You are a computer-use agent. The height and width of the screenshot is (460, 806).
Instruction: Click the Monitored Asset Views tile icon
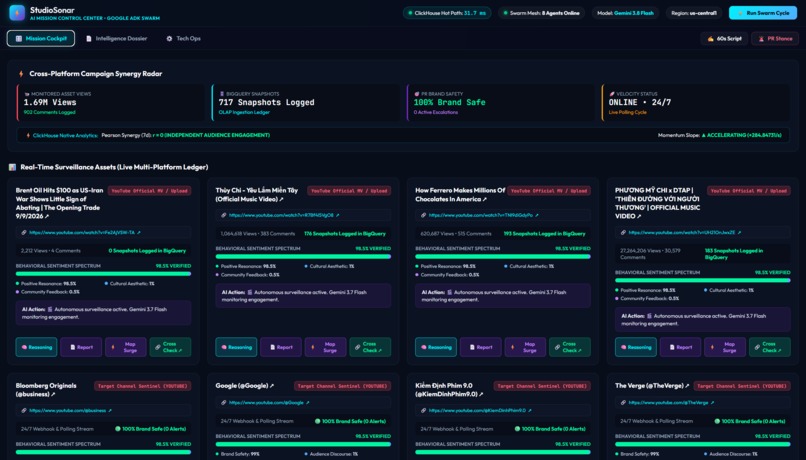click(x=27, y=94)
